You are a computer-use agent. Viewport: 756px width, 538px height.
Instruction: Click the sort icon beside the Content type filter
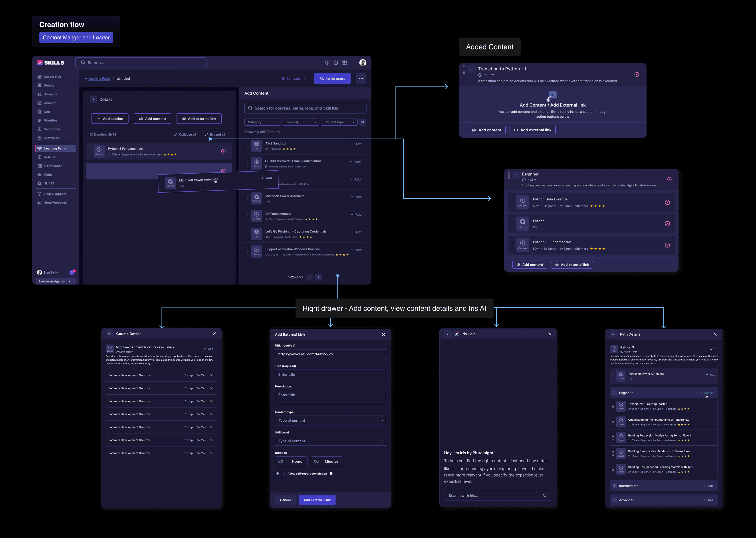pos(363,122)
